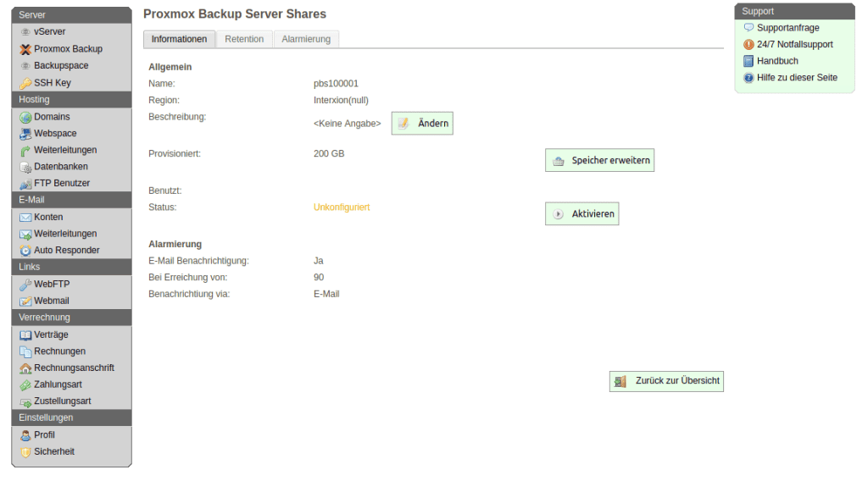
Task: Open Sicherheit settings
Action: tap(54, 451)
